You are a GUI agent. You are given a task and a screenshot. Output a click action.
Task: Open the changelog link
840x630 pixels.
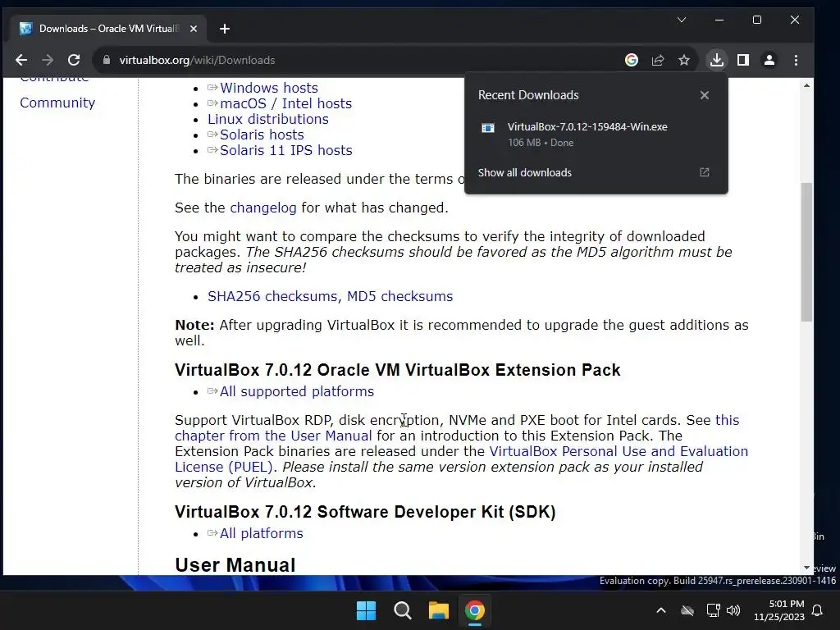263,208
